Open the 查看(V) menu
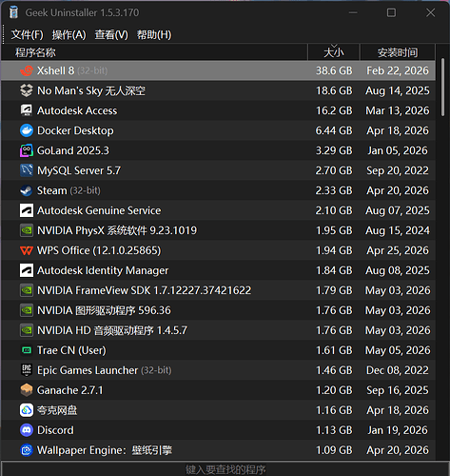Viewport: 450px width, 476px height. point(111,34)
